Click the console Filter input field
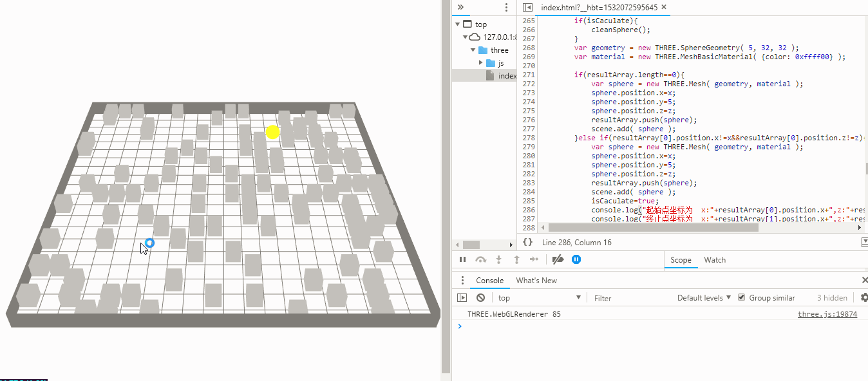This screenshot has width=868, height=381. click(631, 298)
